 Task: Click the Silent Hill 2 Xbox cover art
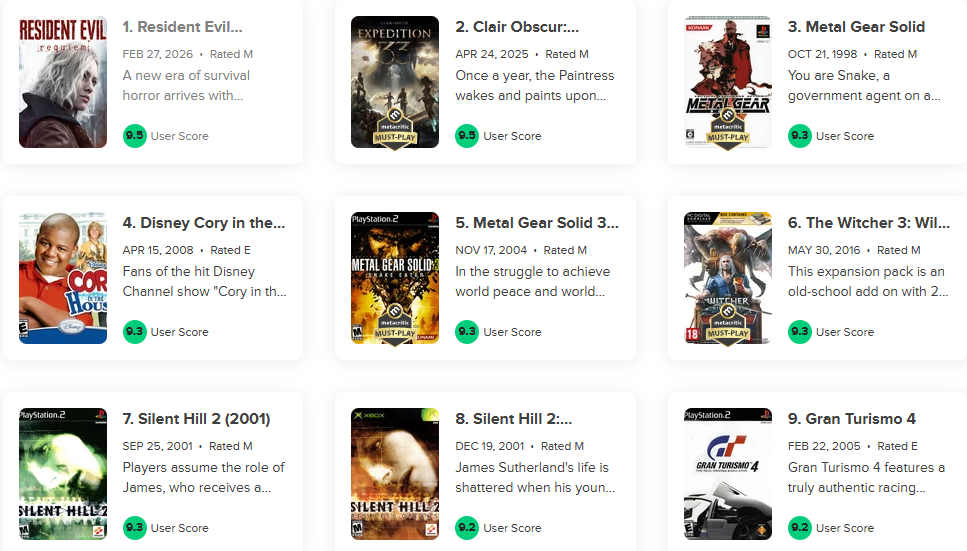[x=395, y=474]
